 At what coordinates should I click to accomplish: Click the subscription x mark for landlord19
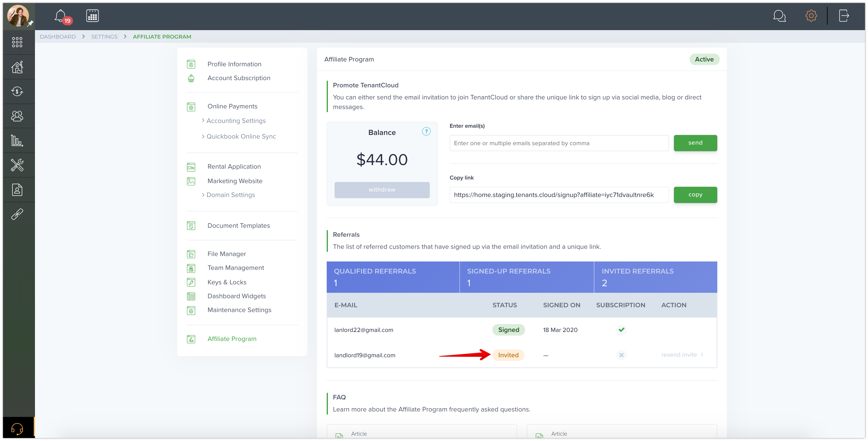click(621, 355)
